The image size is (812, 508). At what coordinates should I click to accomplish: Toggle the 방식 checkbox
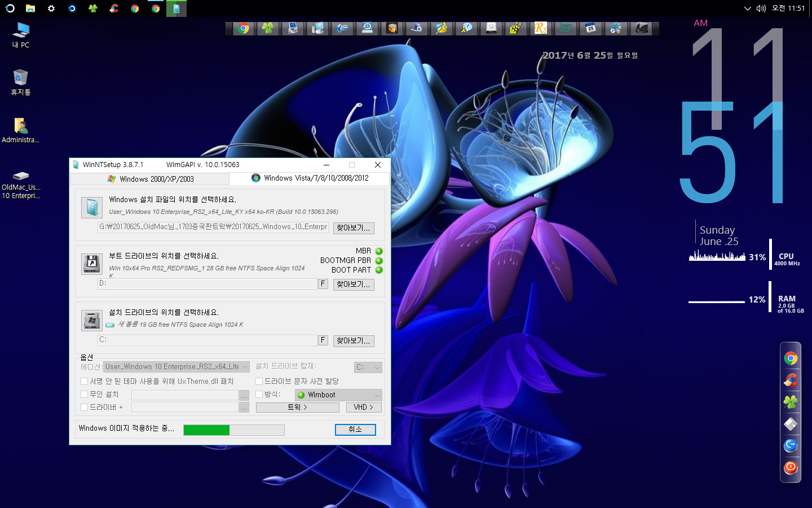click(259, 394)
